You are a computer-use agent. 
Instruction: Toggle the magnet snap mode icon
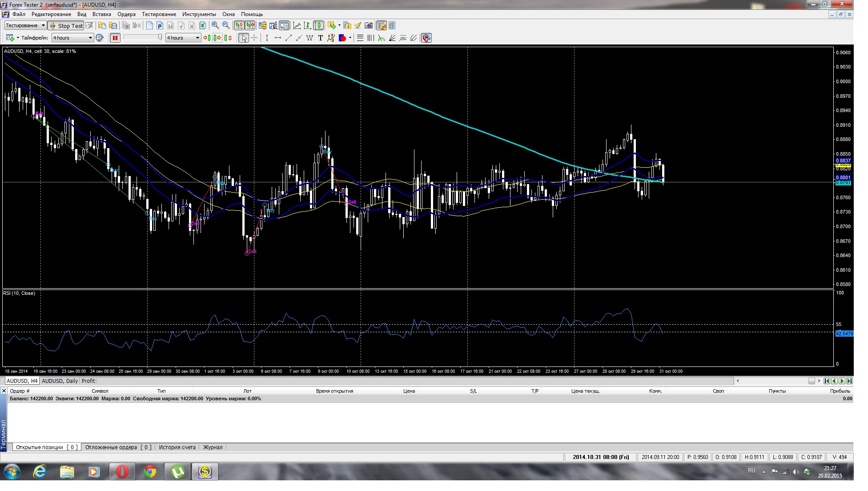(x=426, y=38)
